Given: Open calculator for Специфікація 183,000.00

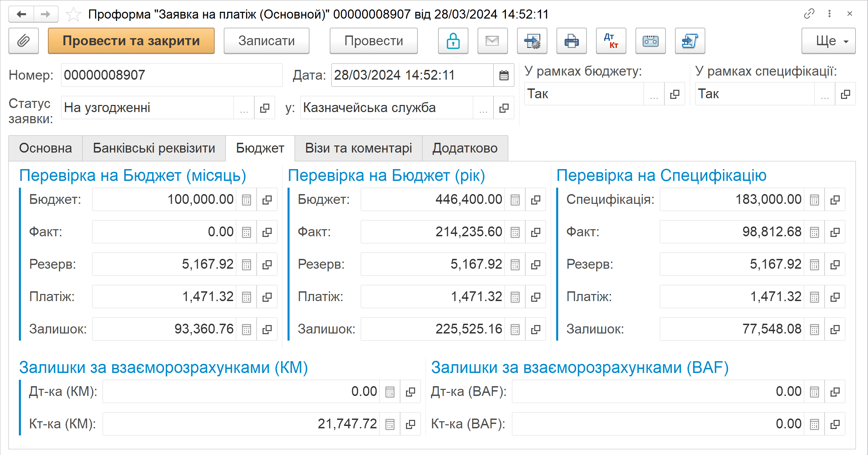Looking at the screenshot, I should pyautogui.click(x=814, y=199).
